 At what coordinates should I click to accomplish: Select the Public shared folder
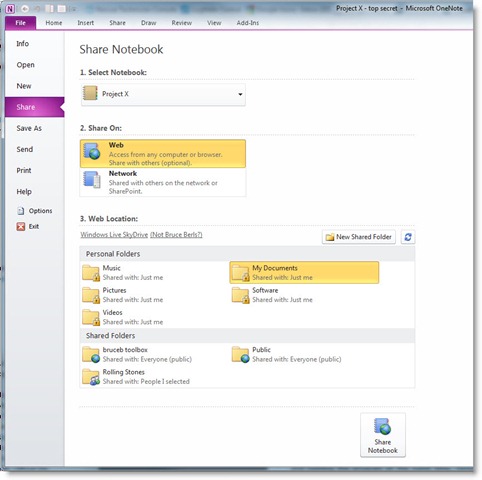[x=304, y=354]
